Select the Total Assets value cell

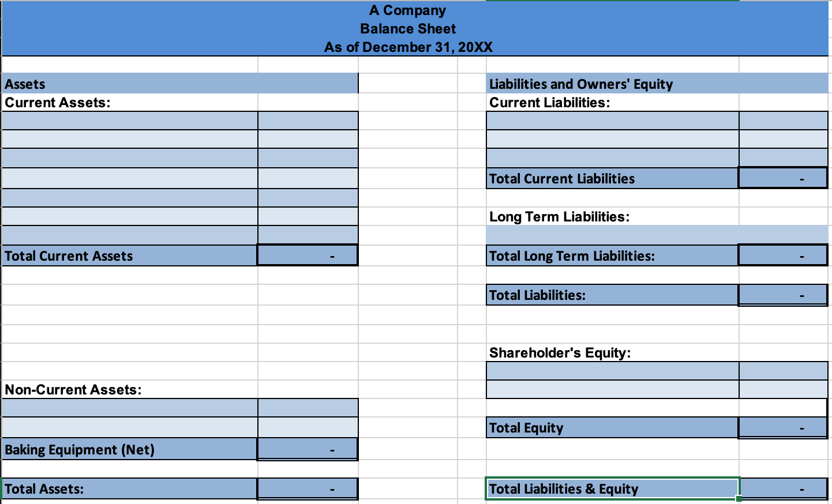pos(308,488)
